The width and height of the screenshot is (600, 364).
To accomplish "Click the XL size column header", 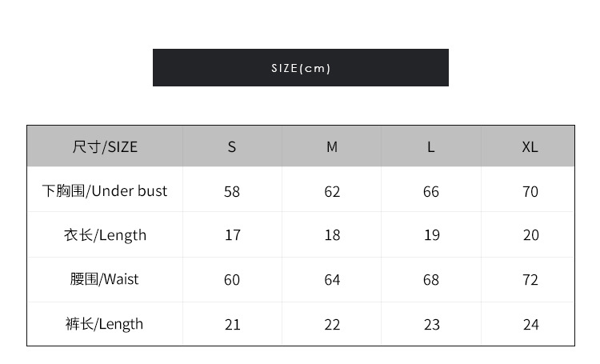I will 530,146.
